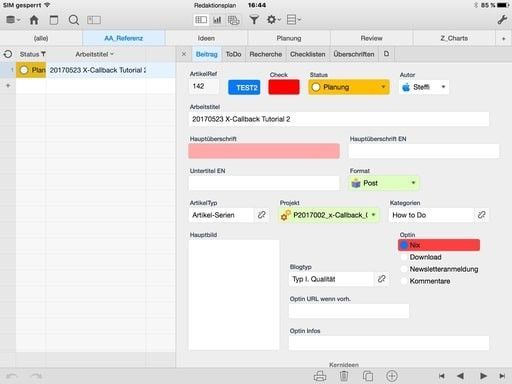Image resolution: width=512 pixels, height=384 pixels.
Task: Click the red Check color field
Action: (x=284, y=87)
